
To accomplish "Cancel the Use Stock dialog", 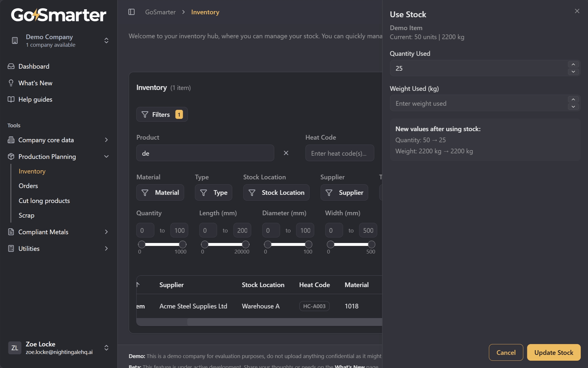I will [x=506, y=353].
